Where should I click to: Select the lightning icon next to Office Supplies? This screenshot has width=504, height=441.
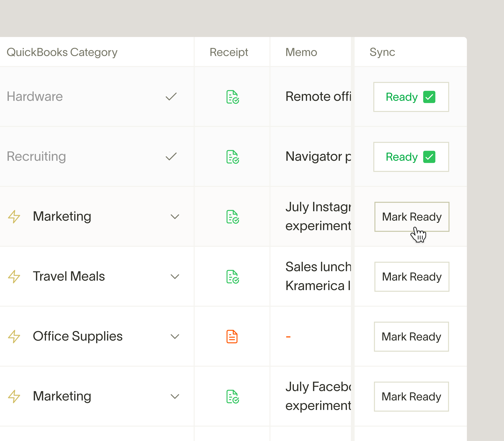point(14,336)
